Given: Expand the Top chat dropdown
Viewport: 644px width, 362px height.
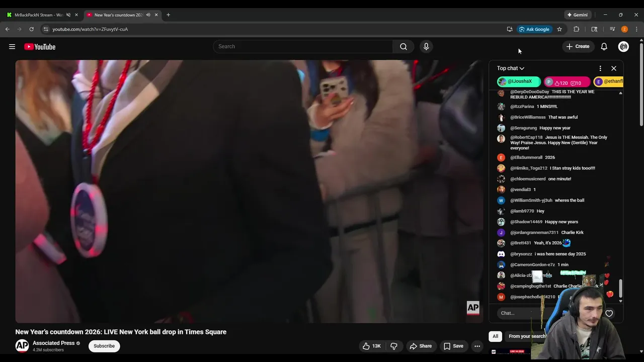Looking at the screenshot, I should click(x=511, y=68).
